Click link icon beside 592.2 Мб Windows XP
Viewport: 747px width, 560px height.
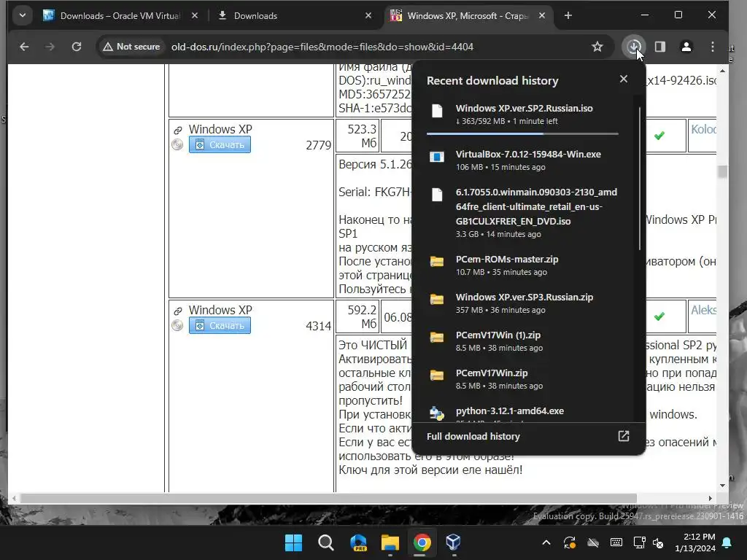(178, 311)
